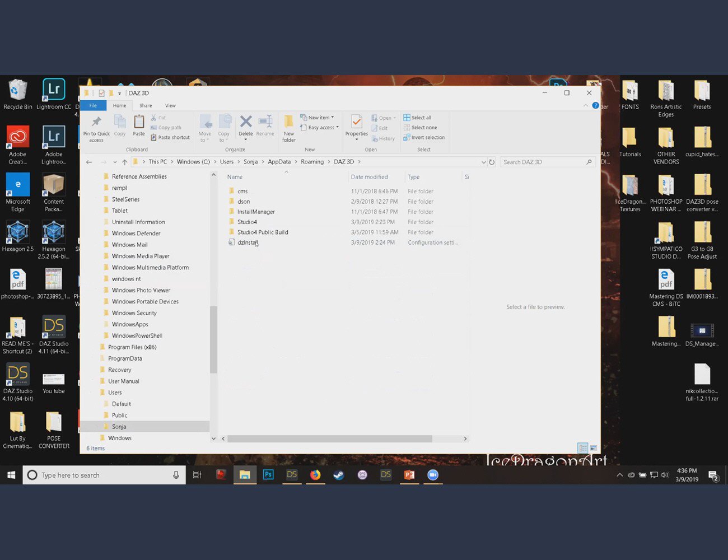Image resolution: width=728 pixels, height=560 pixels.
Task: Select the dzInstall configuration file
Action: tap(248, 242)
